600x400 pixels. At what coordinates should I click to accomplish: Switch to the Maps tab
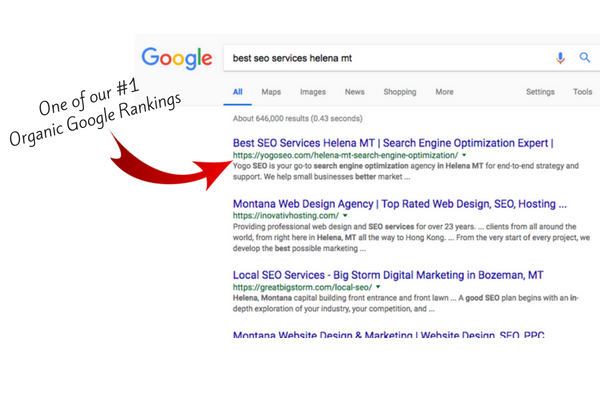271,92
